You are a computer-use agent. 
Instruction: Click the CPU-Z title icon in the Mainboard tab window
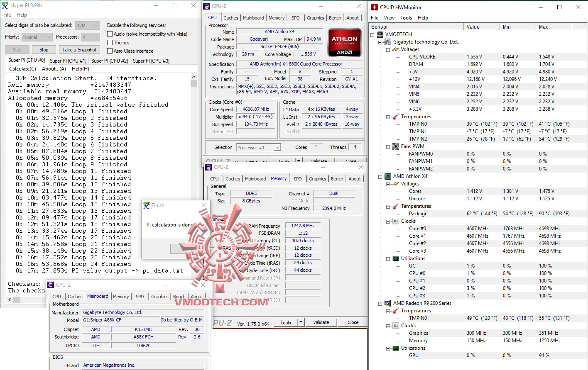(x=51, y=285)
